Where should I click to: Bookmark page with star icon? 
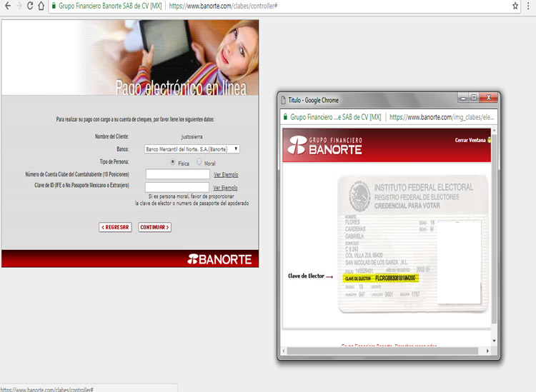click(x=515, y=6)
